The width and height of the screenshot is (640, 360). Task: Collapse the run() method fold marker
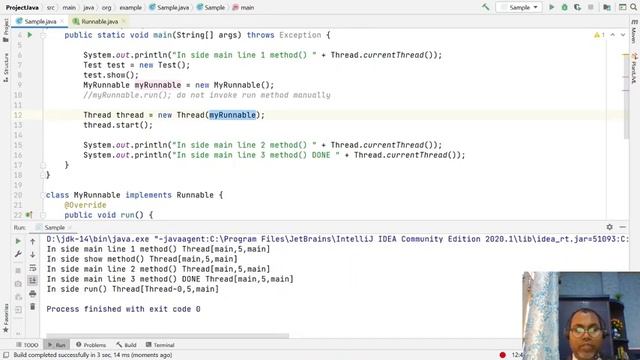pos(43,215)
